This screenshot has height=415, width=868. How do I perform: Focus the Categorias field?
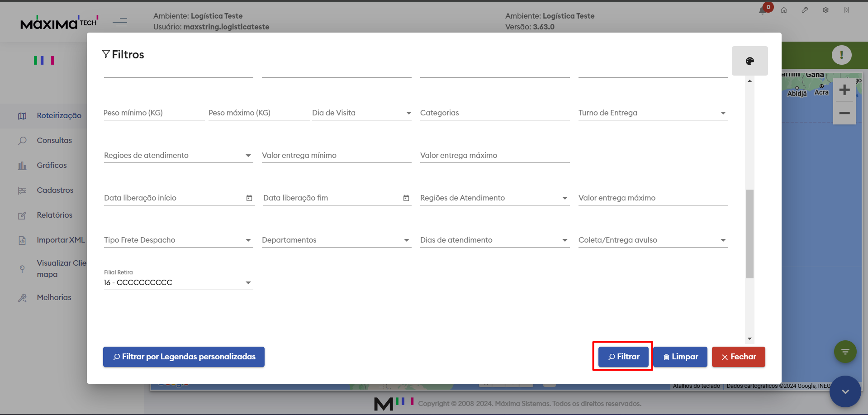(495, 113)
